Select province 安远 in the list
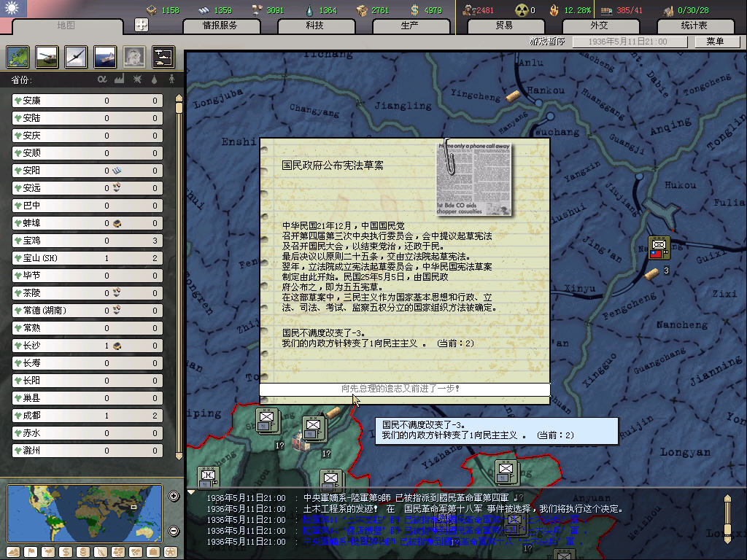 (88, 188)
